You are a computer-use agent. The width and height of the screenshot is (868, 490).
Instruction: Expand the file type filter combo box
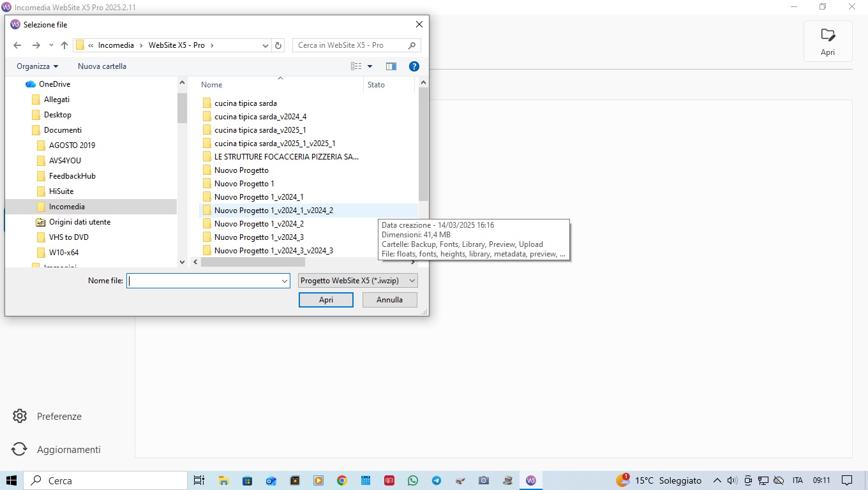coord(357,281)
